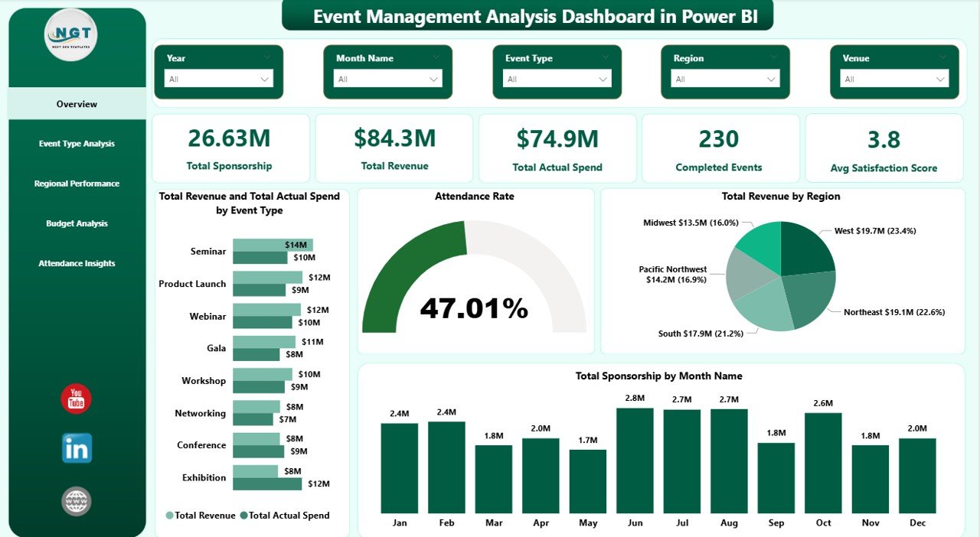The image size is (980, 537).
Task: Expand the Region filter dropdown
Action: tap(725, 79)
